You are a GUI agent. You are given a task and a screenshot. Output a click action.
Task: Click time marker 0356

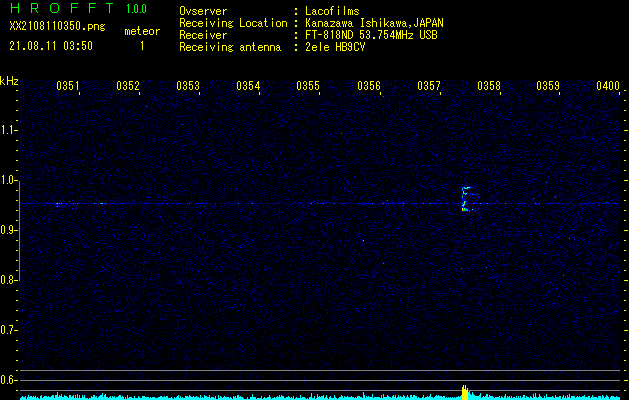click(369, 86)
